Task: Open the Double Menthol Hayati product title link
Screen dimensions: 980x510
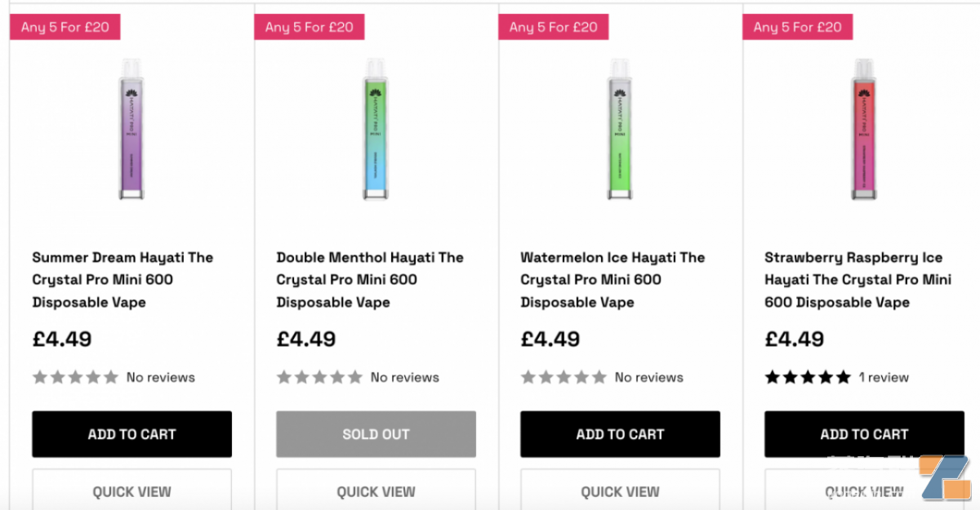Action: pos(369,280)
